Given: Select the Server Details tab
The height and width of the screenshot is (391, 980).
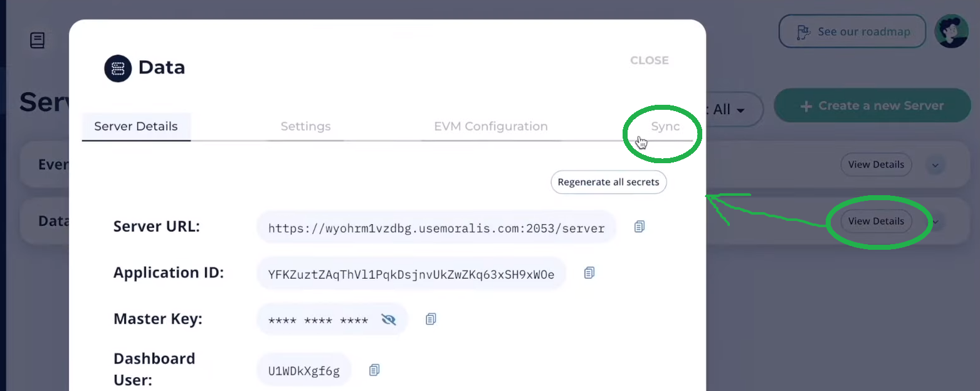Looking at the screenshot, I should click(x=136, y=126).
